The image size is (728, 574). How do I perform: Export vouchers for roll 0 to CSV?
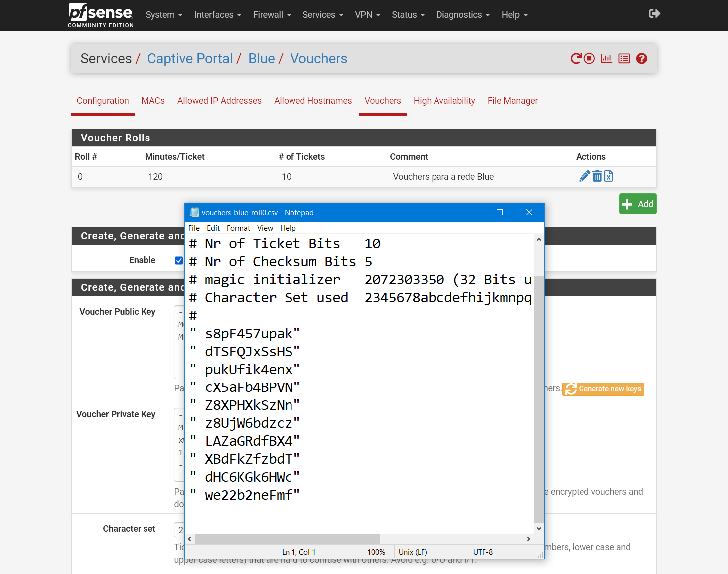[609, 176]
